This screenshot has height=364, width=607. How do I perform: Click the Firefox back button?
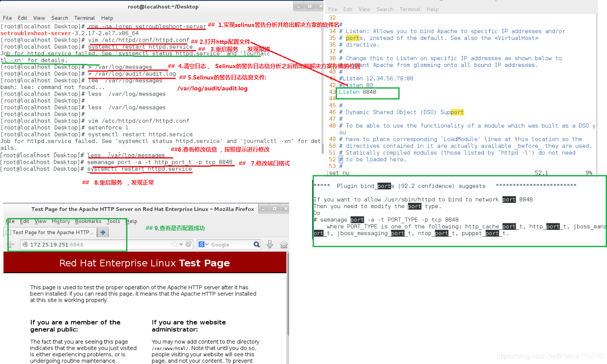(x=11, y=245)
